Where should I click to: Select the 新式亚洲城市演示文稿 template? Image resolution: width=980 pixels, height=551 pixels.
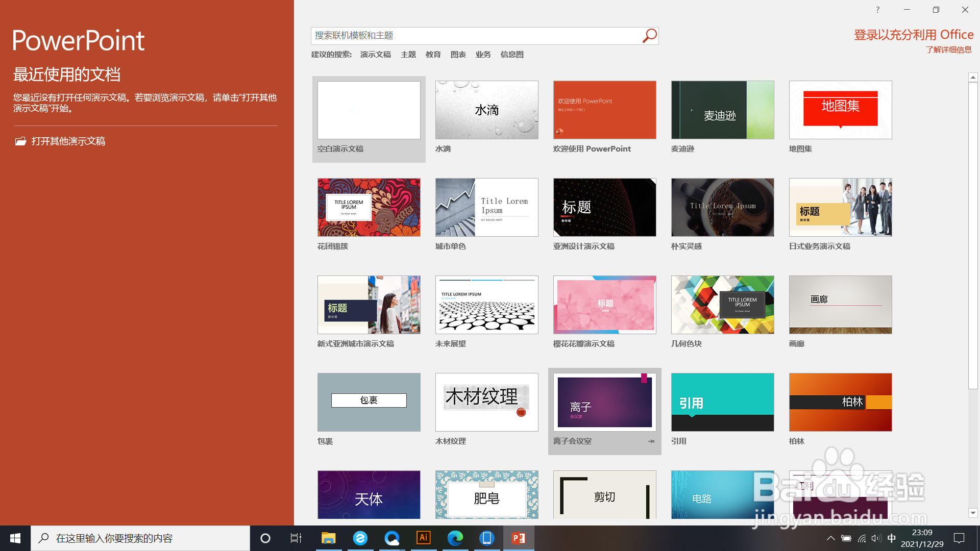tap(369, 305)
